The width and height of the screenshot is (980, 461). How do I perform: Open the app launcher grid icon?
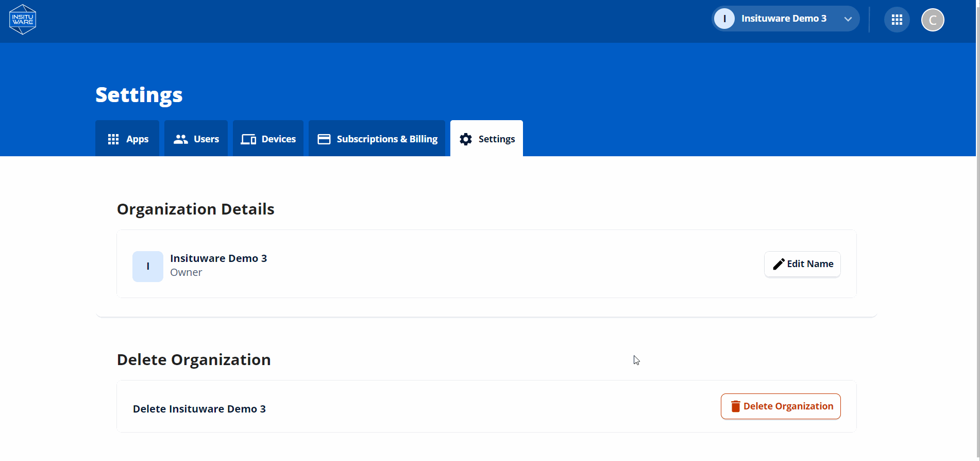pyautogui.click(x=897, y=20)
